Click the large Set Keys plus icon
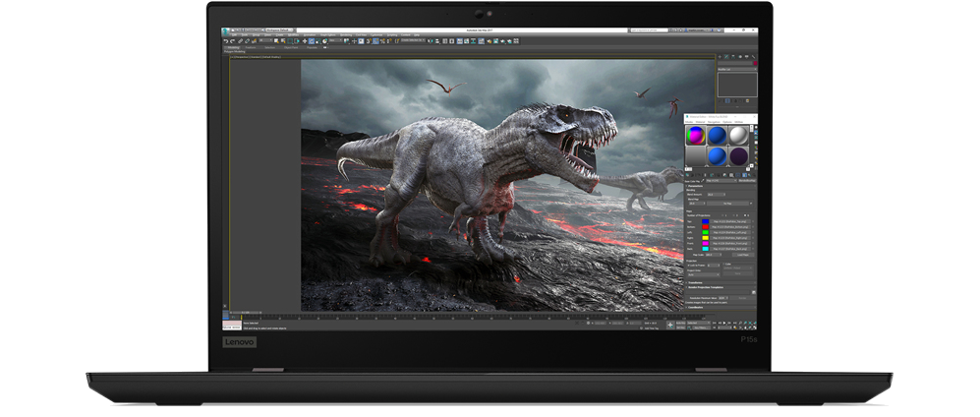Viewport: 980px width, 417px height. tap(670, 324)
